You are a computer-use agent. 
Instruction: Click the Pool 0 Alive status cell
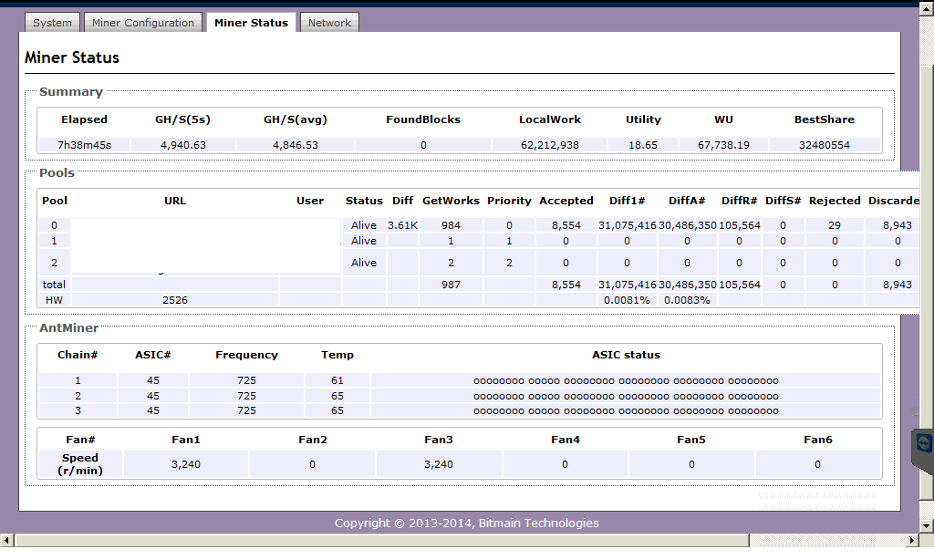[364, 225]
